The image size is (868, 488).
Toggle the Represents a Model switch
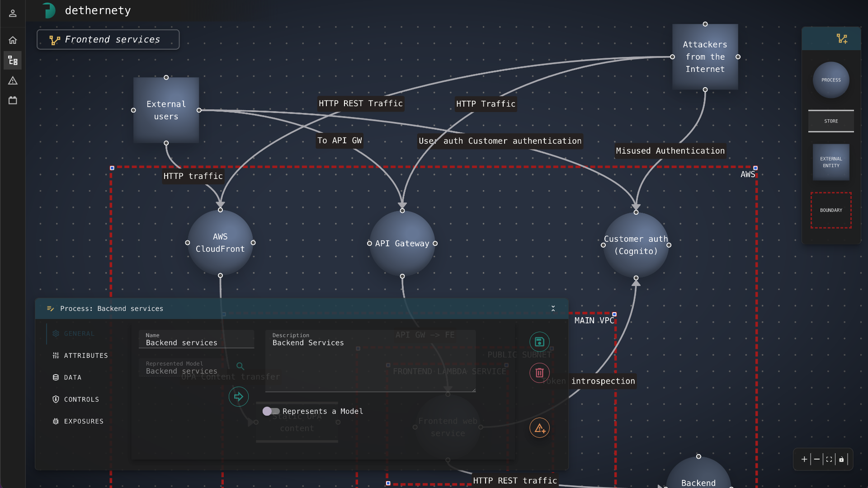click(x=271, y=411)
